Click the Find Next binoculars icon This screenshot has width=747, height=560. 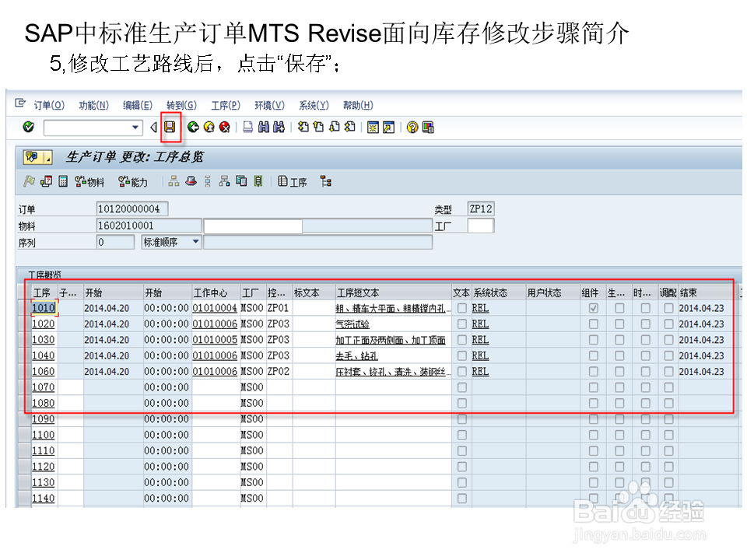[x=279, y=127]
